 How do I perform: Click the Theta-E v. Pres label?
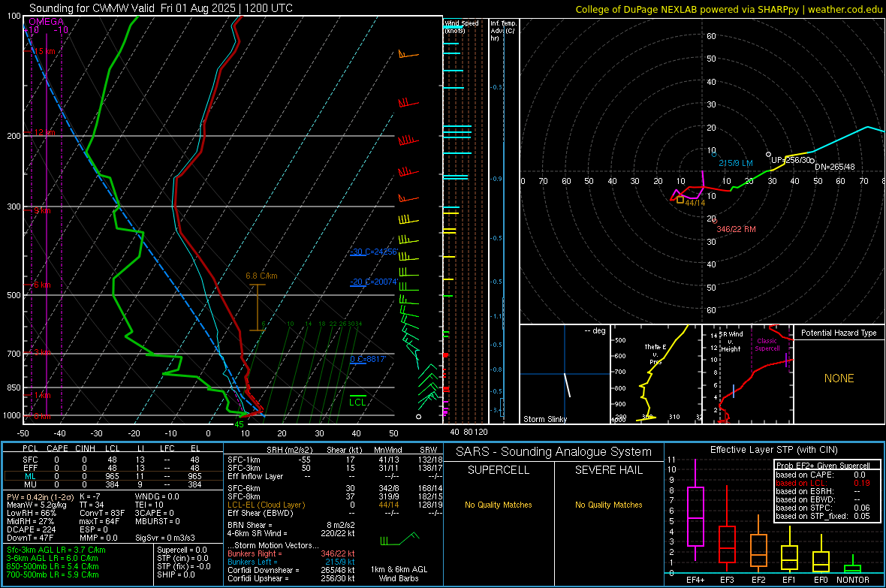(x=655, y=354)
